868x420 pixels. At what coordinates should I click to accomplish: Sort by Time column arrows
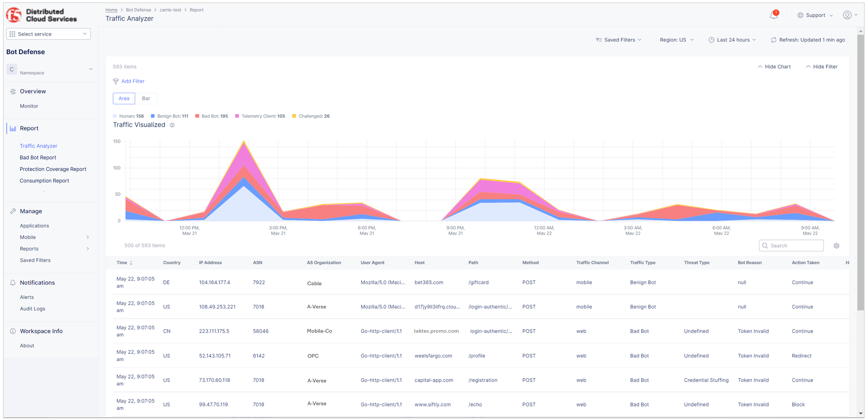(131, 263)
